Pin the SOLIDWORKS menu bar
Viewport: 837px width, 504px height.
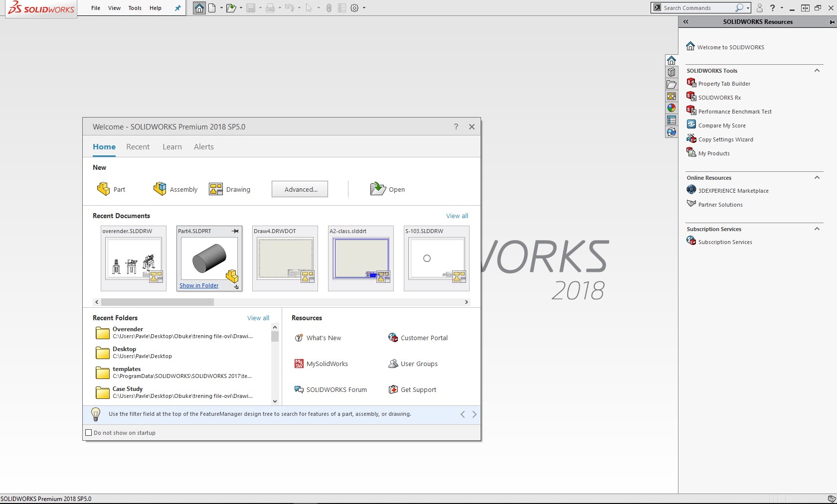pos(177,8)
